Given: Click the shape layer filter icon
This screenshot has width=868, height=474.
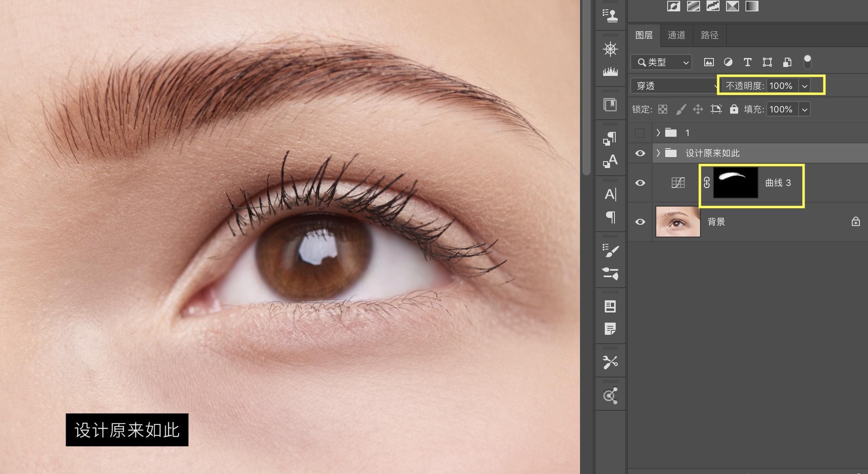Looking at the screenshot, I should coord(767,62).
